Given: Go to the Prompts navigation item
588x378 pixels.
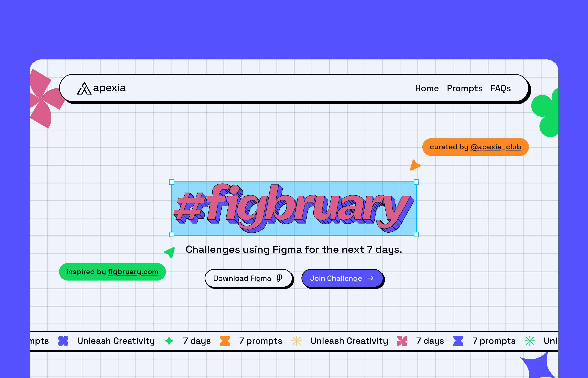Looking at the screenshot, I should pyautogui.click(x=464, y=88).
